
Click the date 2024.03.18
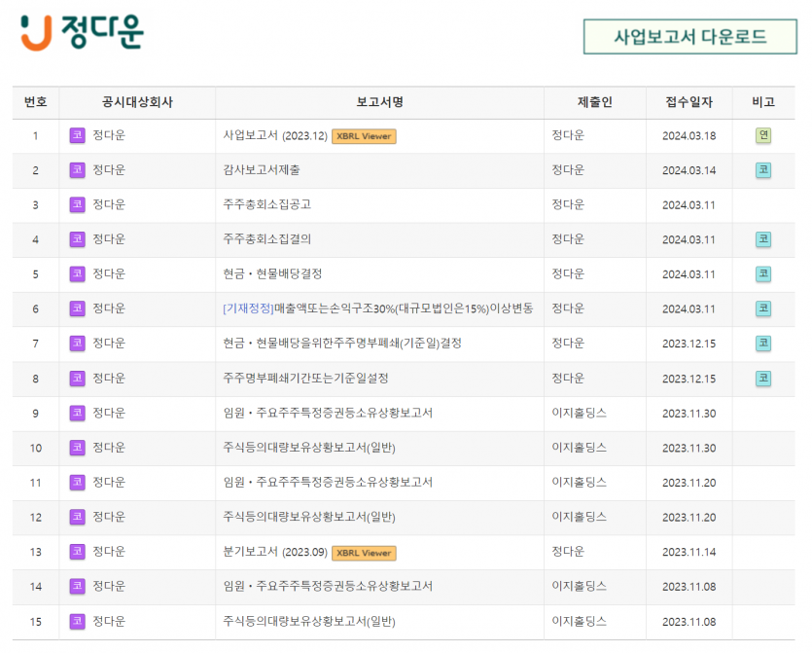pyautogui.click(x=689, y=136)
